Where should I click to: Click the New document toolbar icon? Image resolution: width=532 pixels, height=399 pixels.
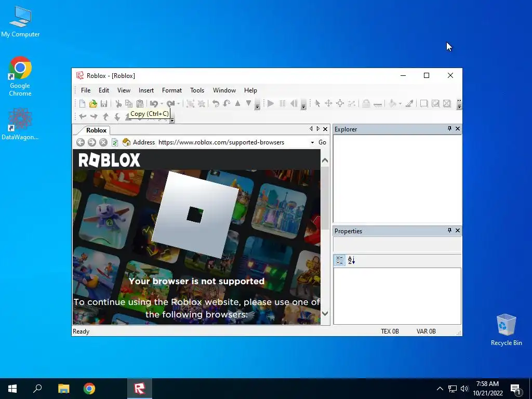click(x=82, y=103)
